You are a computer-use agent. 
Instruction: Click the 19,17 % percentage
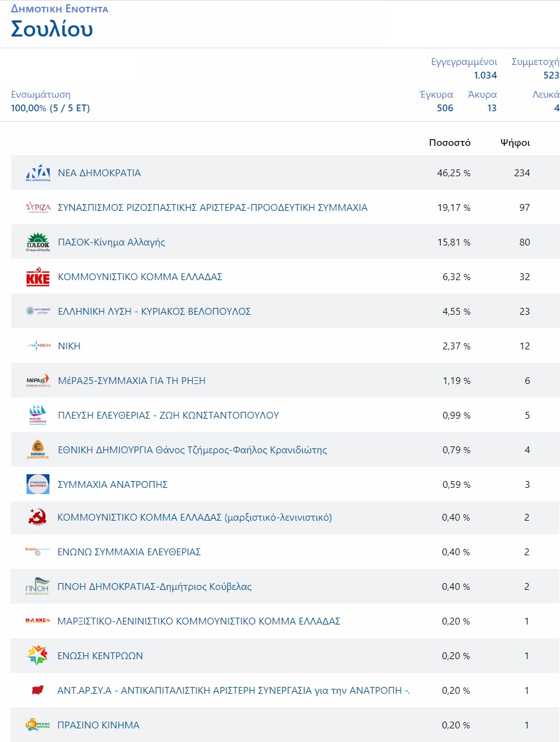pos(454,208)
